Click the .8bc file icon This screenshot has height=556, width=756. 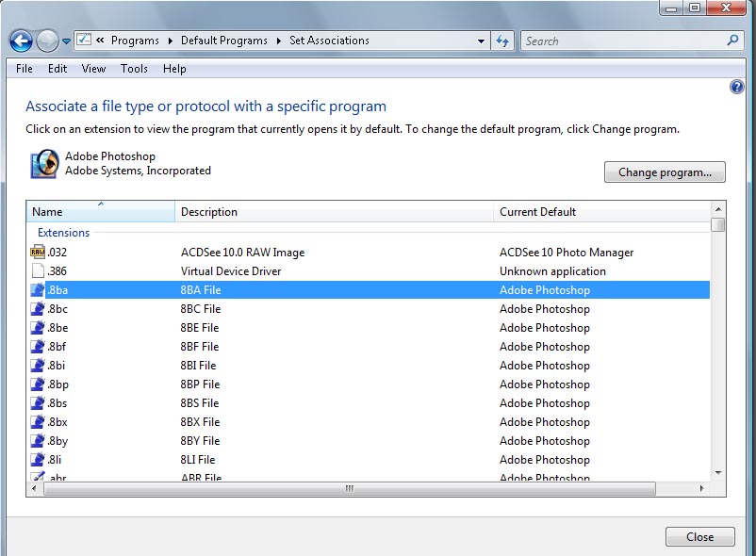coord(38,309)
